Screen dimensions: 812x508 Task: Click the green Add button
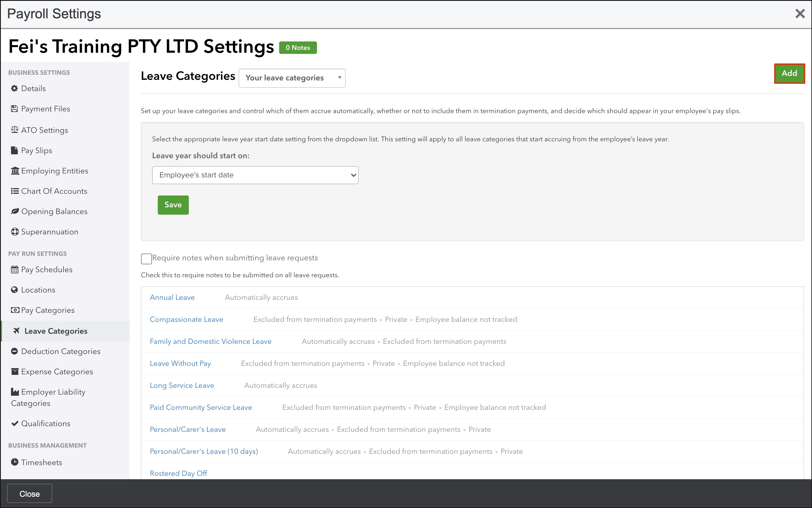tap(789, 73)
